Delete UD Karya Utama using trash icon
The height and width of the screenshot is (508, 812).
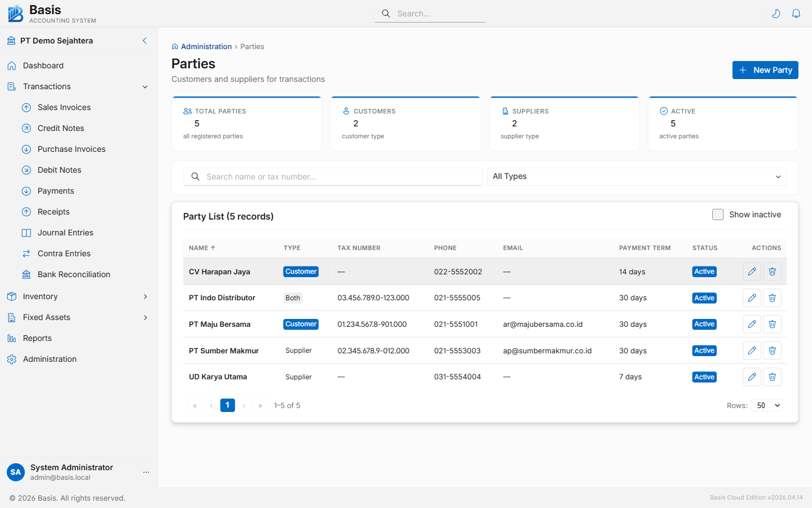point(772,377)
